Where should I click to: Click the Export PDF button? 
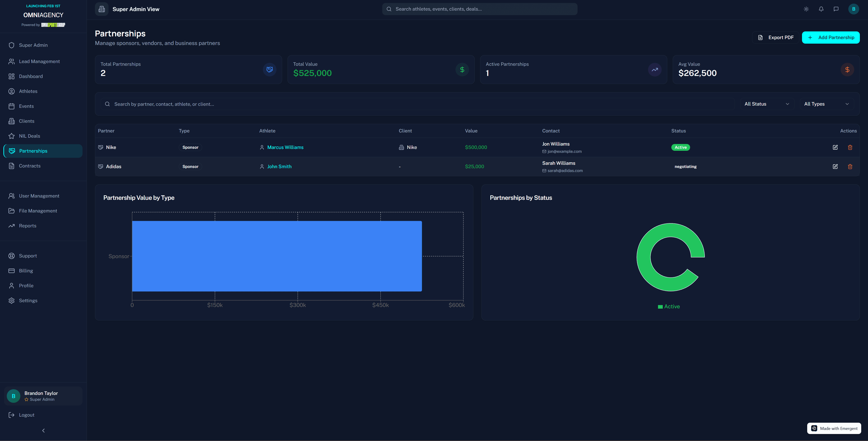coord(775,37)
